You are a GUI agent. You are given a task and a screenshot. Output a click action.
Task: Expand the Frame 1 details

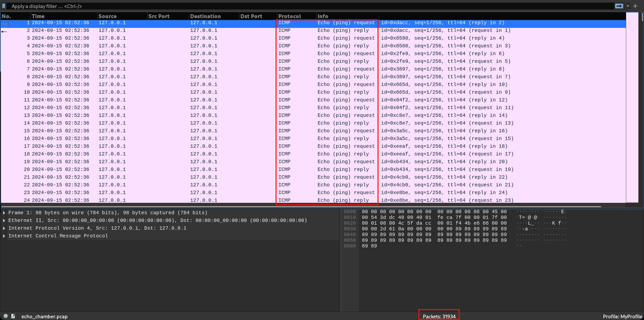tap(4, 212)
